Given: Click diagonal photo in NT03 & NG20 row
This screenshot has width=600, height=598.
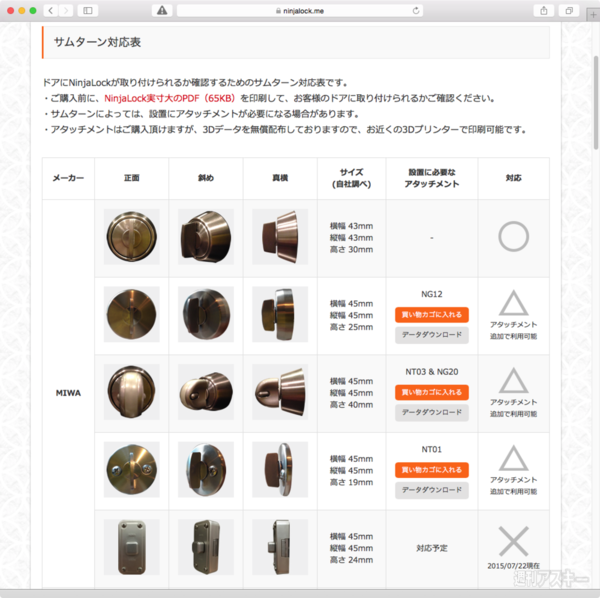Looking at the screenshot, I should click(205, 392).
